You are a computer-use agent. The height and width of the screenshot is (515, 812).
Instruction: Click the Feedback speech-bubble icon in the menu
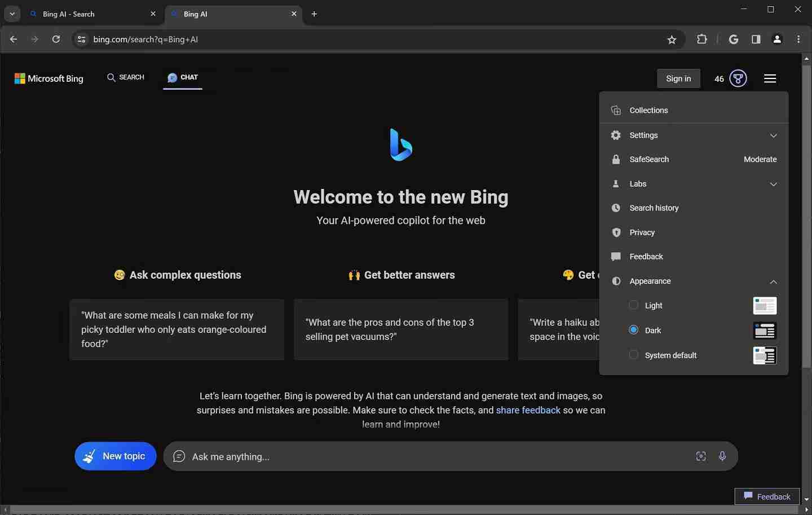[x=616, y=257]
